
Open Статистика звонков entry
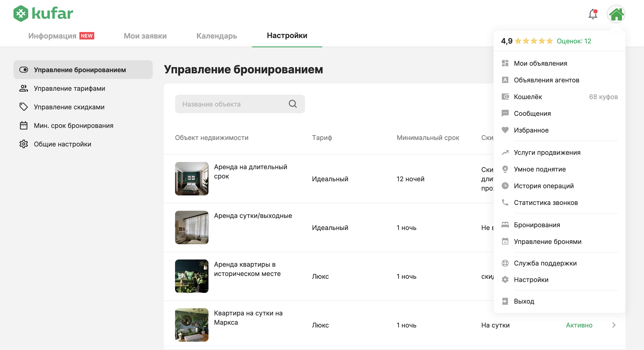[559, 202]
